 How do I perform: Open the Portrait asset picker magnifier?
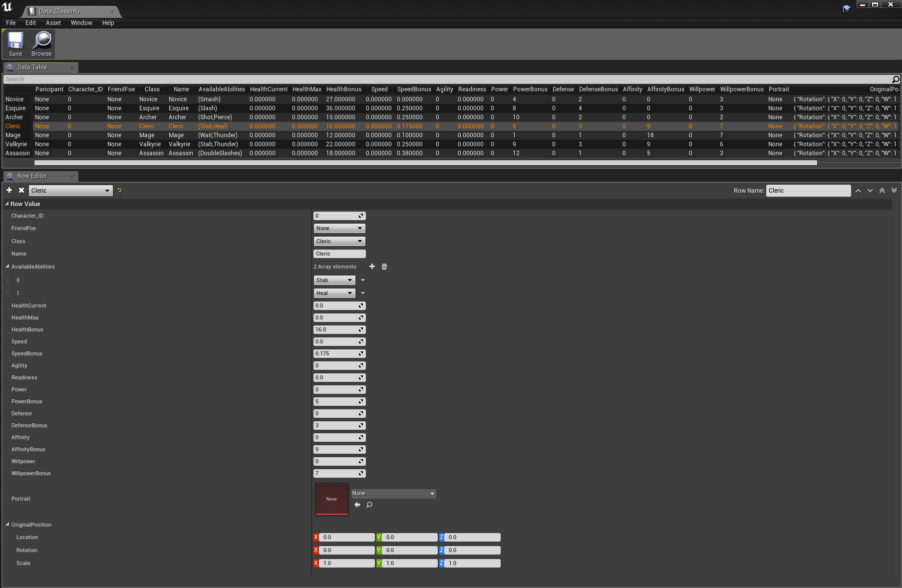[369, 505]
